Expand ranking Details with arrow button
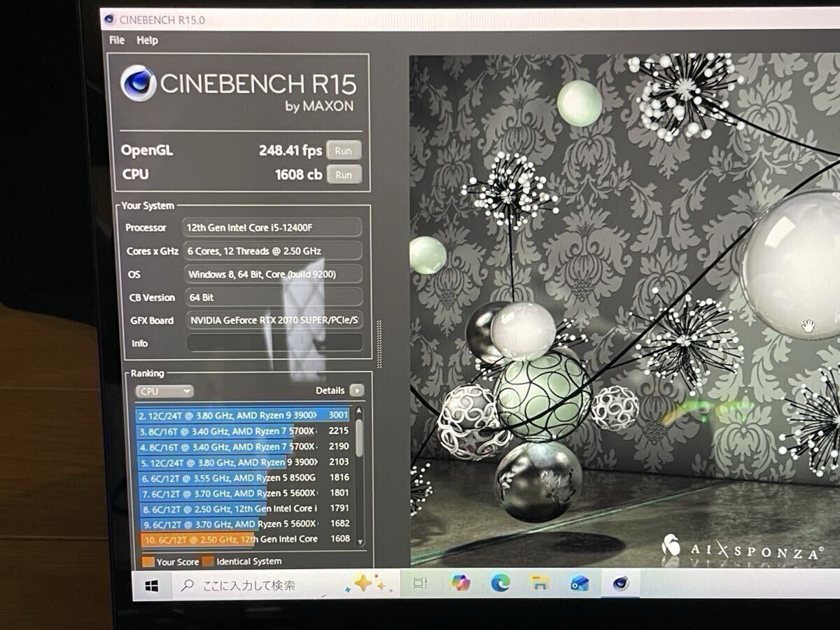Viewport: 840px width, 630px height. pos(357,391)
